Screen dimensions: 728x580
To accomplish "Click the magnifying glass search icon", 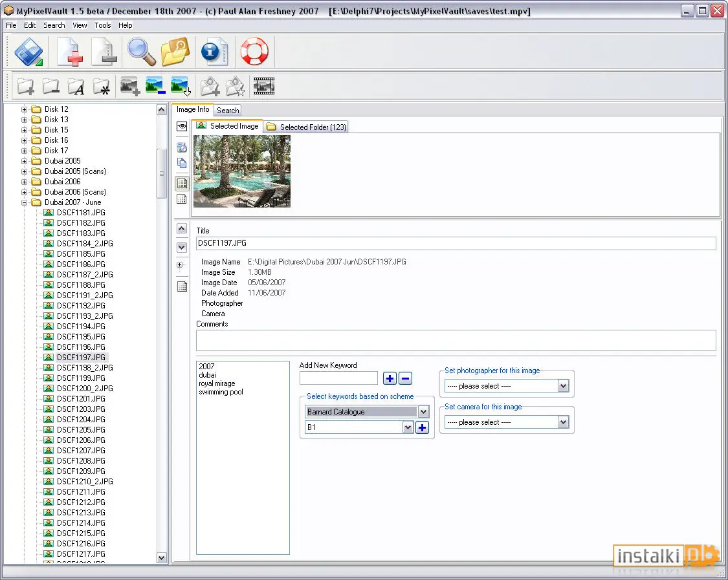I will pyautogui.click(x=141, y=52).
